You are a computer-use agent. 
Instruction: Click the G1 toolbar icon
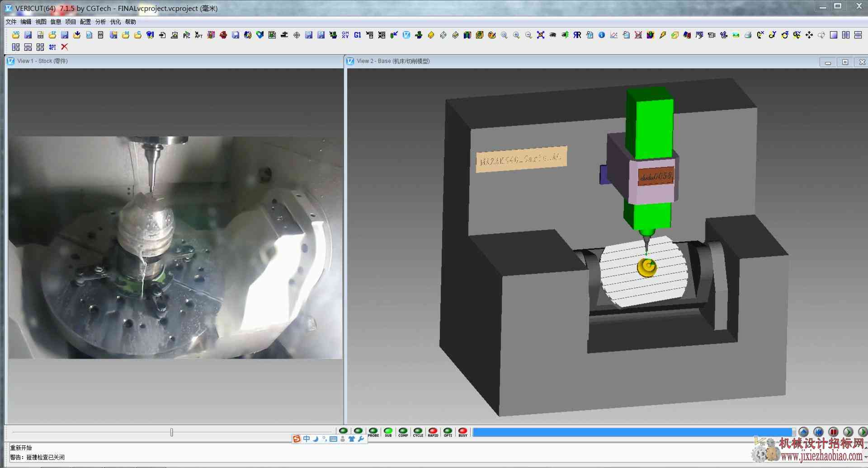point(358,35)
